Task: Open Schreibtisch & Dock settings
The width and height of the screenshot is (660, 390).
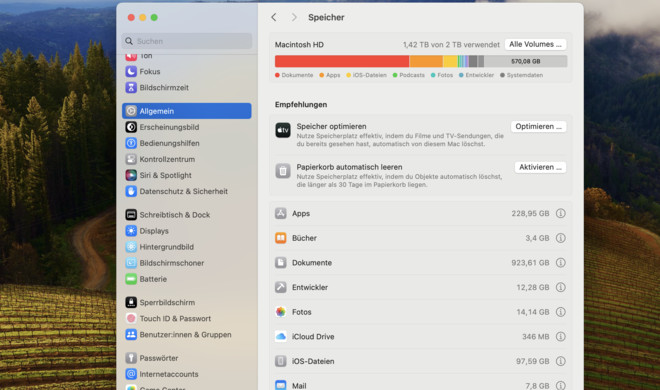Action: tap(186, 215)
